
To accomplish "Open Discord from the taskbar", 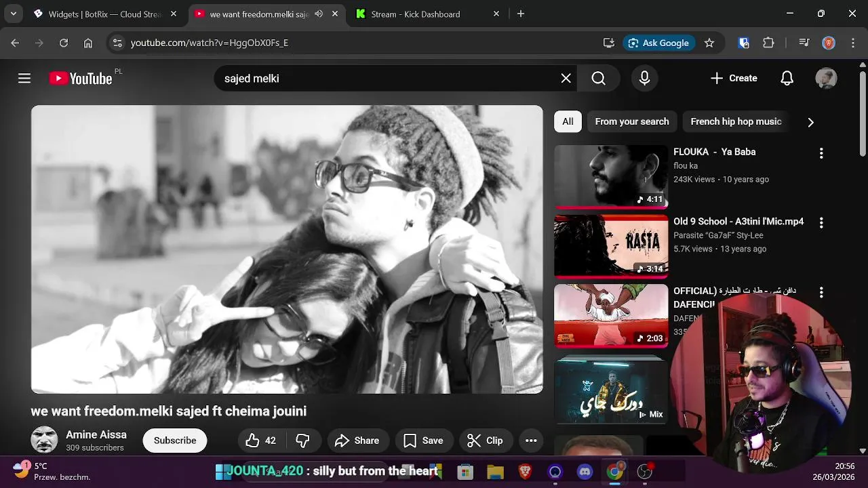I will tap(585, 472).
